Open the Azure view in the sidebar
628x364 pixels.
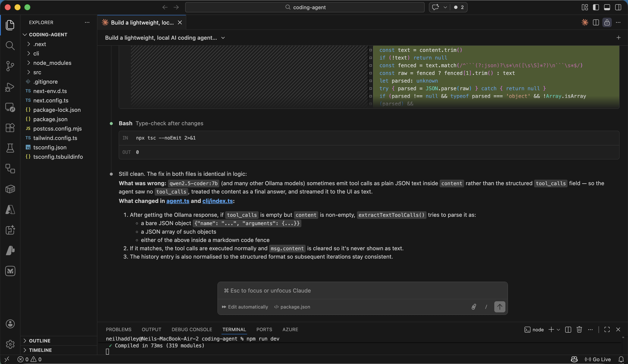click(x=10, y=210)
